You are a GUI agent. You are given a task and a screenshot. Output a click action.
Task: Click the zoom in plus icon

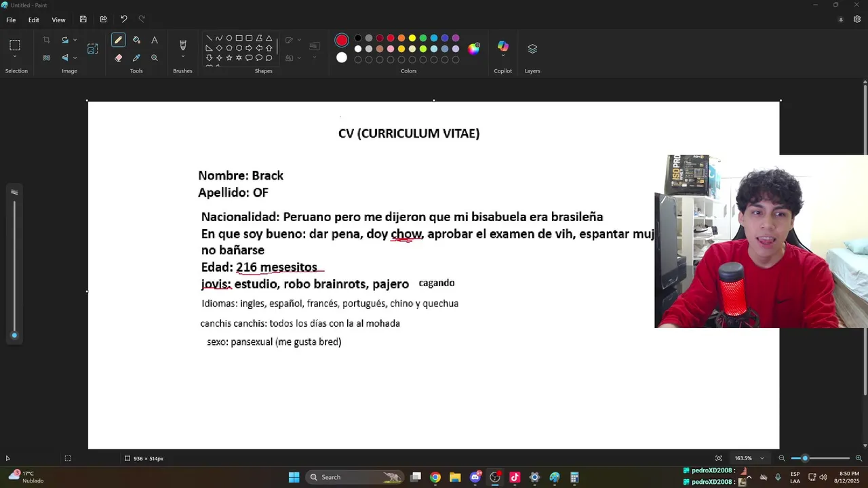859,458
